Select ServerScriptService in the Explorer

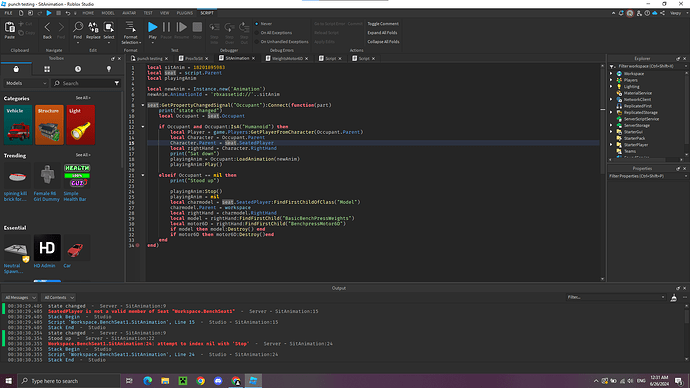[x=641, y=119]
